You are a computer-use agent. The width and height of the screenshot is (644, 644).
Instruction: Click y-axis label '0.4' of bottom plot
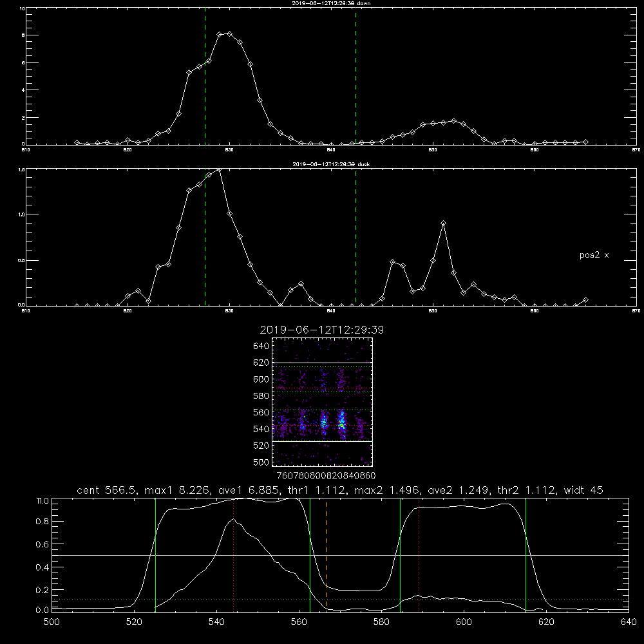(x=43, y=567)
